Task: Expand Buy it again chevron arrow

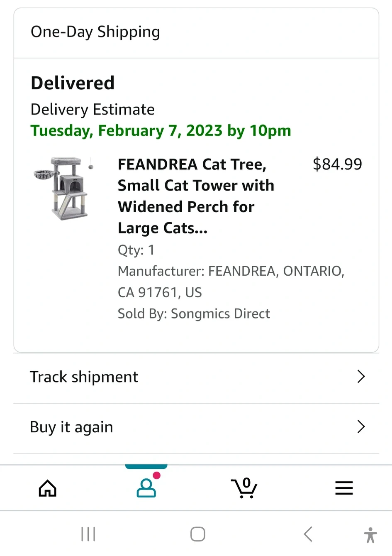Action: pyautogui.click(x=361, y=426)
